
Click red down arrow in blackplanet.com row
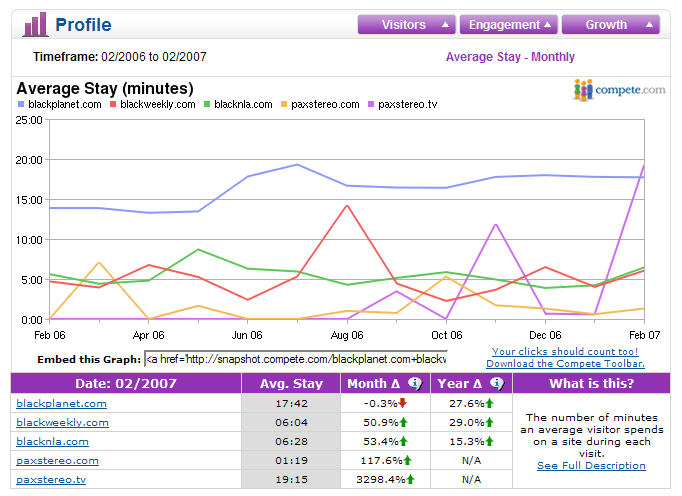[403, 403]
